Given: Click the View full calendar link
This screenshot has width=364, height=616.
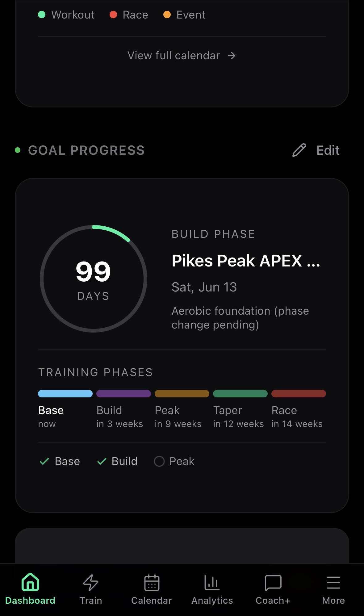Looking at the screenshot, I should click(x=174, y=56).
